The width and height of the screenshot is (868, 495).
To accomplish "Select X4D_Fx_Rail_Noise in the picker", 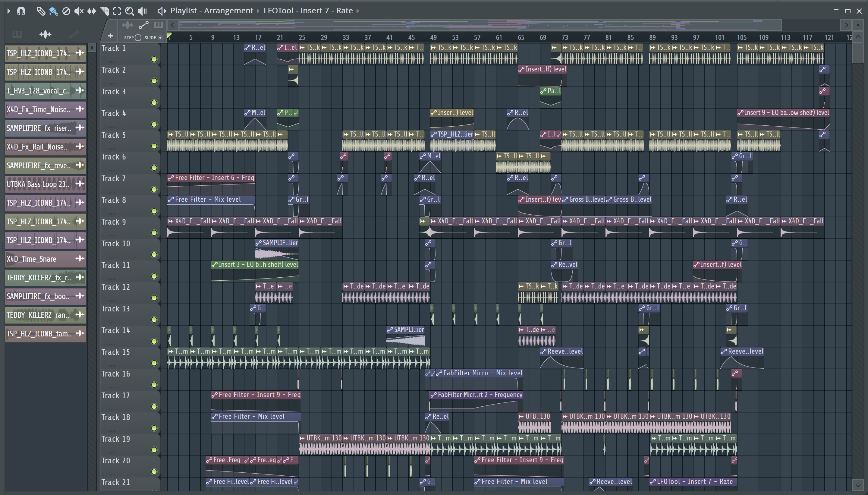I will click(45, 147).
